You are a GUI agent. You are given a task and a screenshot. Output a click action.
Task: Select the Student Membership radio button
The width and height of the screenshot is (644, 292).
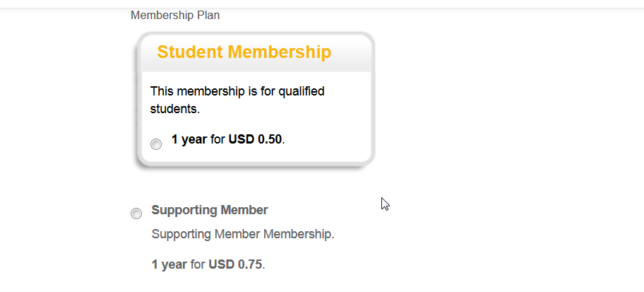(x=156, y=144)
